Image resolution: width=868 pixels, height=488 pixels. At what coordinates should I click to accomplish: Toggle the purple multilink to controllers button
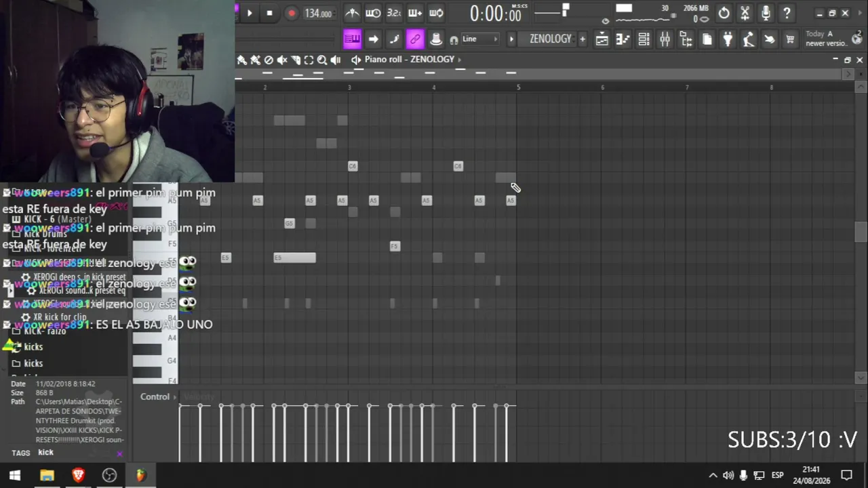coord(415,39)
